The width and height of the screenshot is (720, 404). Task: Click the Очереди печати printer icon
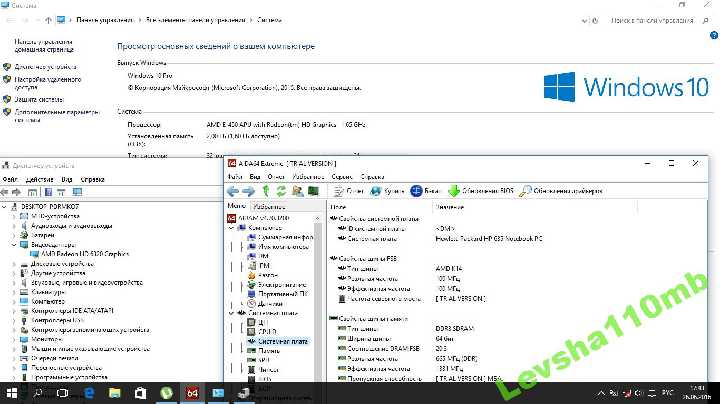[24, 358]
